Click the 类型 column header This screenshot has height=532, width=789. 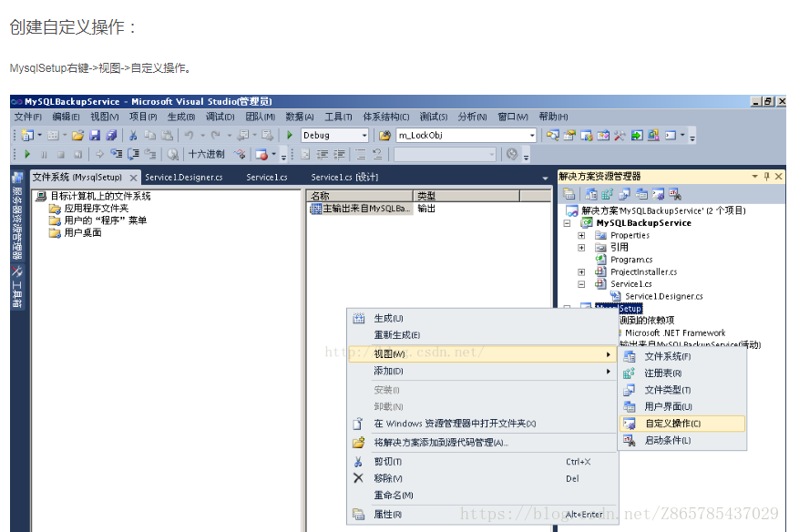[466, 196]
